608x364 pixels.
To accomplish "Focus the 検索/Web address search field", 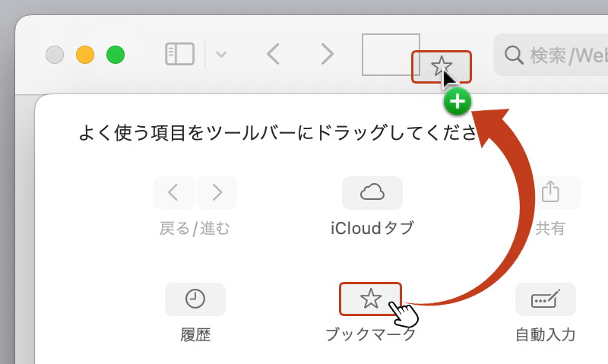I will tap(550, 55).
